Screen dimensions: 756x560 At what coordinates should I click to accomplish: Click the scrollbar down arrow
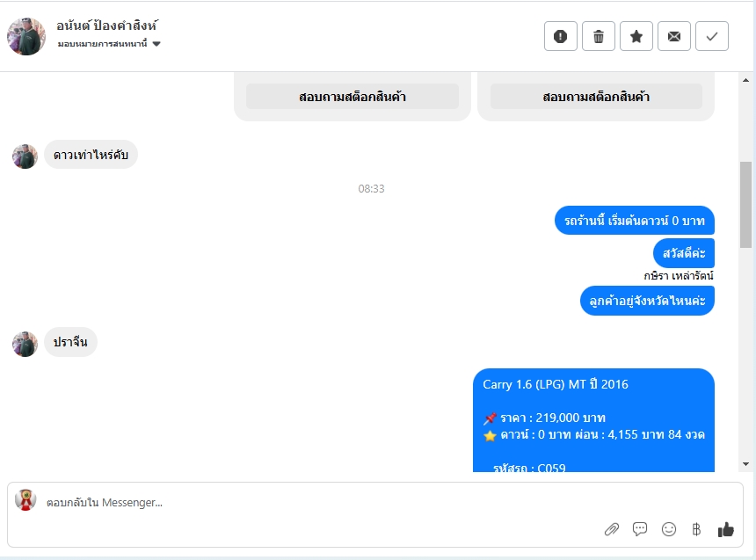click(745, 464)
